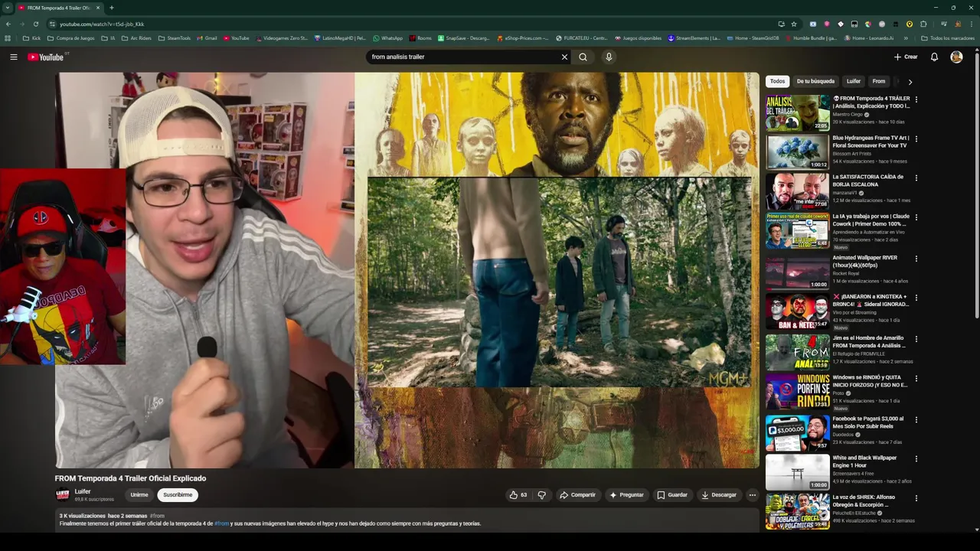Click the Compartir button

(577, 495)
